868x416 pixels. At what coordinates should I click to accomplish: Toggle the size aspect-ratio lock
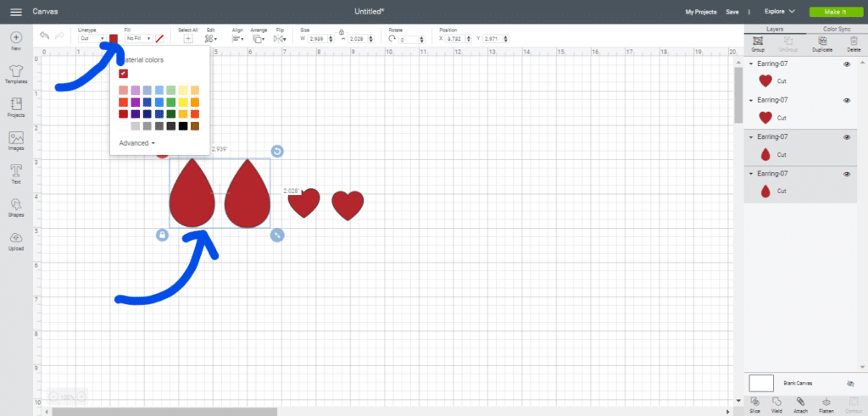[x=342, y=32]
